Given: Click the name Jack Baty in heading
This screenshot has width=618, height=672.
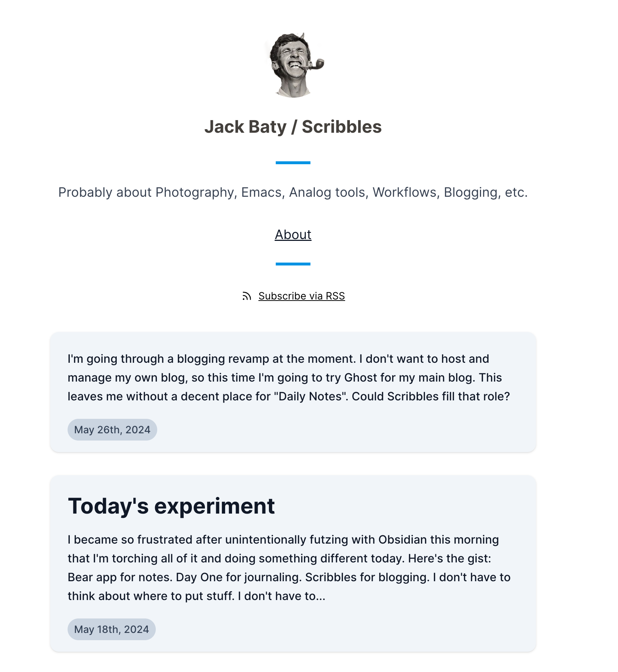Looking at the screenshot, I should 245,127.
